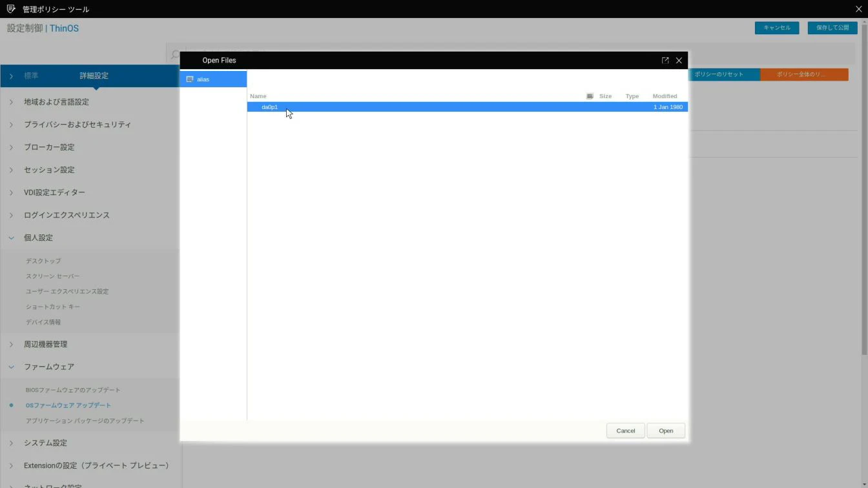Image resolution: width=868 pixels, height=488 pixels.
Task: Click the 1 Jan 1980 modified date
Action: (668, 107)
